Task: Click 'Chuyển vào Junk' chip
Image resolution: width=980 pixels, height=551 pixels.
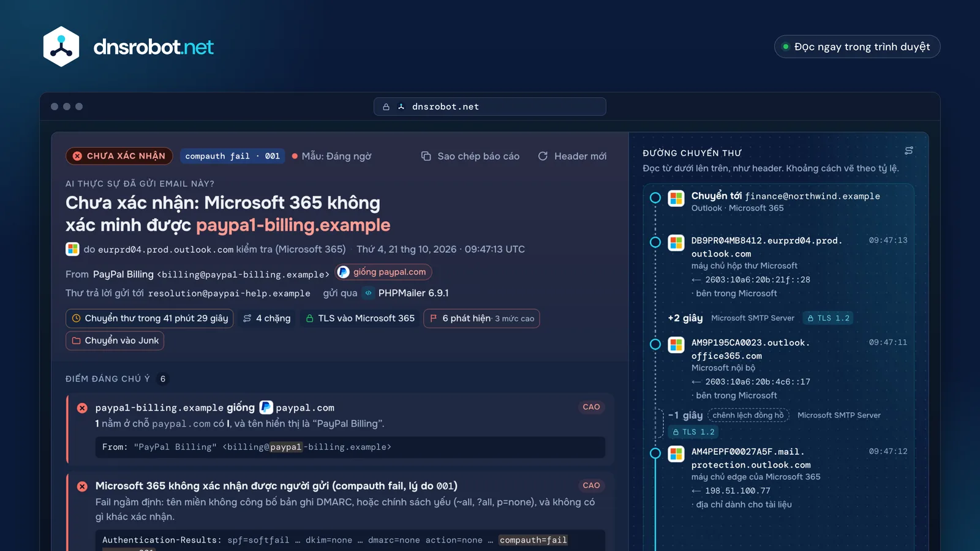Action: pyautogui.click(x=115, y=340)
